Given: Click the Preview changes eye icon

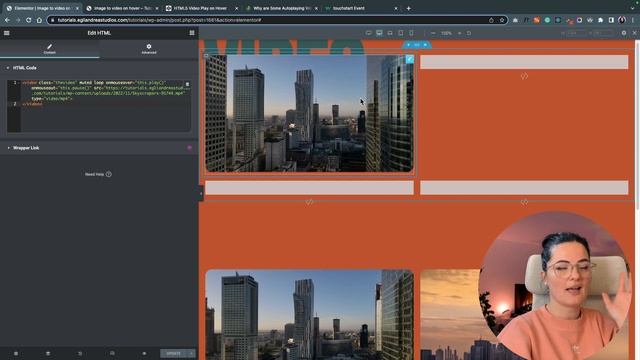Looking at the screenshot, I should click(x=144, y=353).
